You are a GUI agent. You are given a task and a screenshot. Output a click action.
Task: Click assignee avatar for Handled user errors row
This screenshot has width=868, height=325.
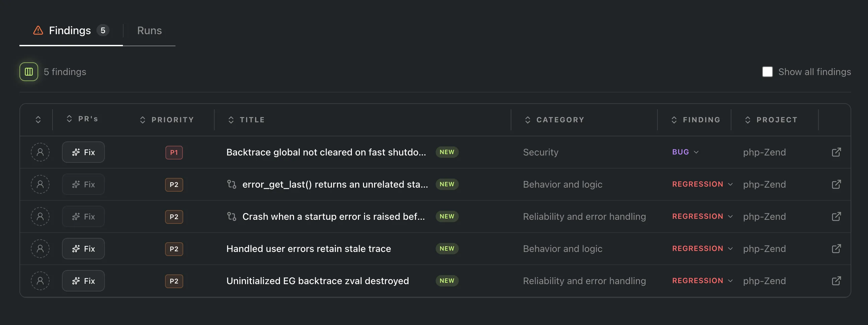click(40, 249)
